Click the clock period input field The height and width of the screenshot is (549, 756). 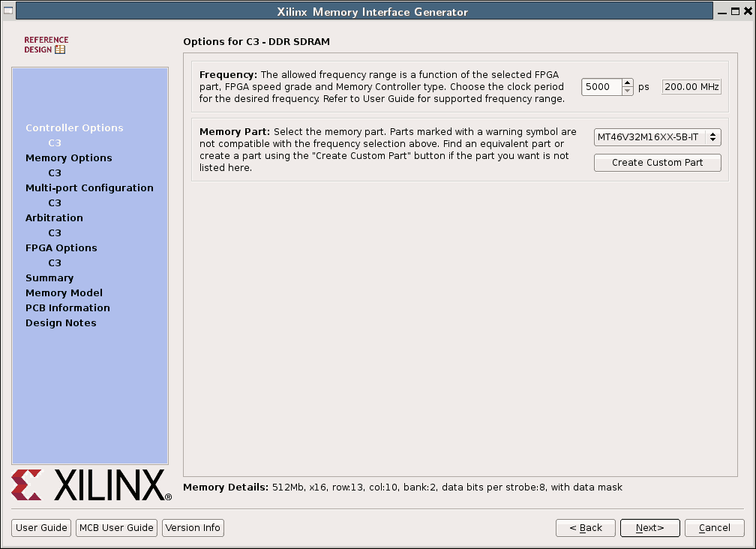point(601,87)
